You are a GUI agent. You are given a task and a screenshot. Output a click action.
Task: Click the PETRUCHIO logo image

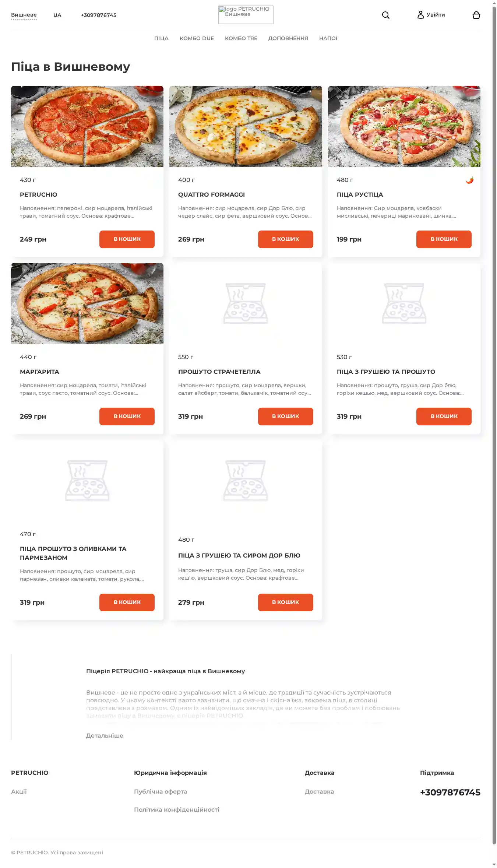246,15
